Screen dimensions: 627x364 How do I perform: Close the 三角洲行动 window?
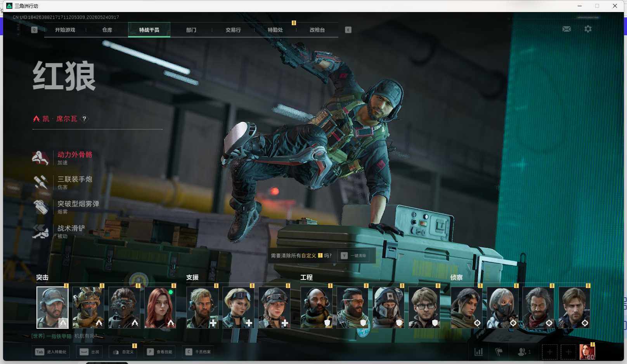point(615,6)
